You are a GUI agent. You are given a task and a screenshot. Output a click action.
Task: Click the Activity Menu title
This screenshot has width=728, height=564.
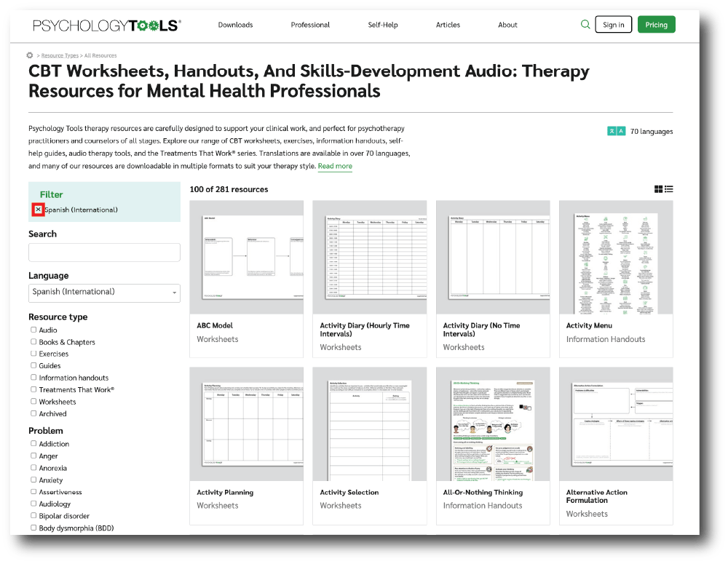589,325
